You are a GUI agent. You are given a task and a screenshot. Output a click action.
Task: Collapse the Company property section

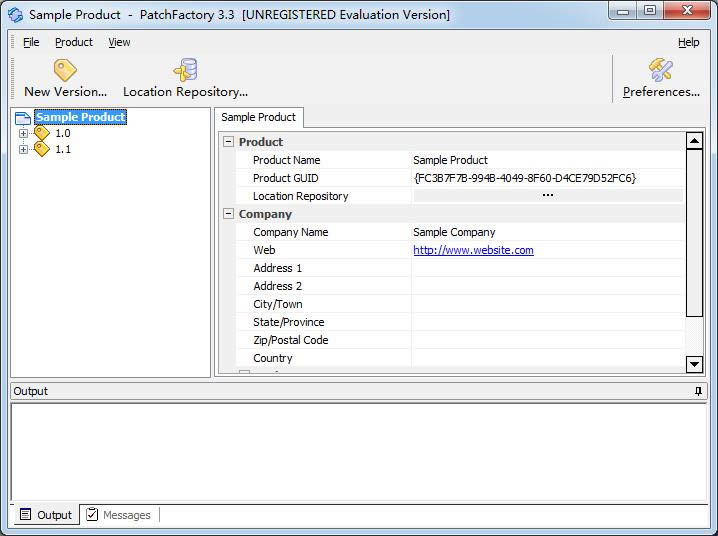(x=228, y=214)
